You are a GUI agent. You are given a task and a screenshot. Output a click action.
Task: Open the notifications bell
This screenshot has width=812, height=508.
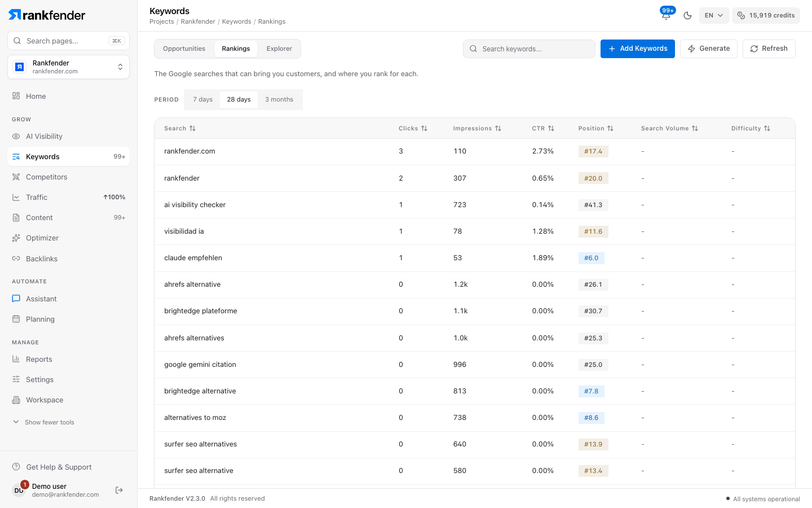[666, 15]
